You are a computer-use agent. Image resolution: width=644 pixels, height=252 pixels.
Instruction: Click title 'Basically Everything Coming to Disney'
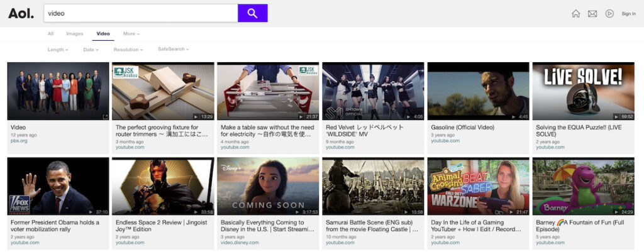click(267, 226)
